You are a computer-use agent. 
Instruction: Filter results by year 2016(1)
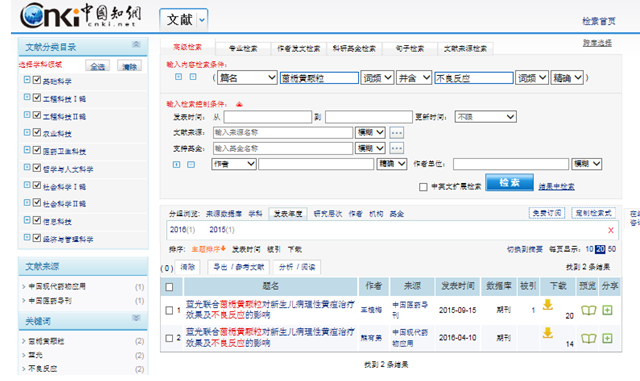point(182,230)
